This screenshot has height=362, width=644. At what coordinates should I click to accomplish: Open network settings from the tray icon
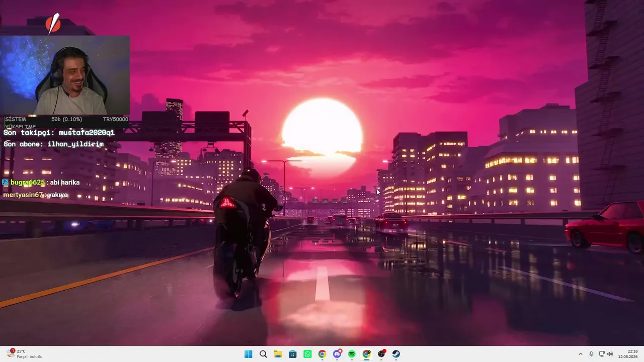pos(602,354)
